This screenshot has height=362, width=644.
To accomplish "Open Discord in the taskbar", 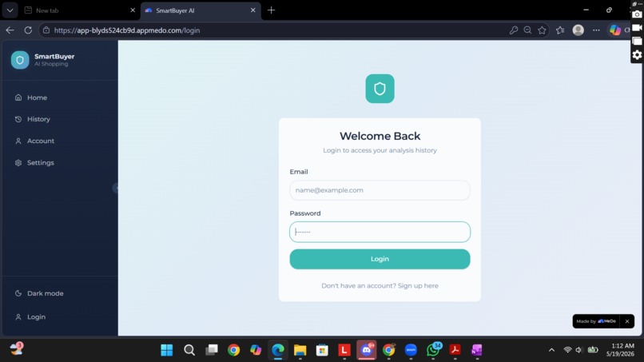I will click(x=367, y=350).
